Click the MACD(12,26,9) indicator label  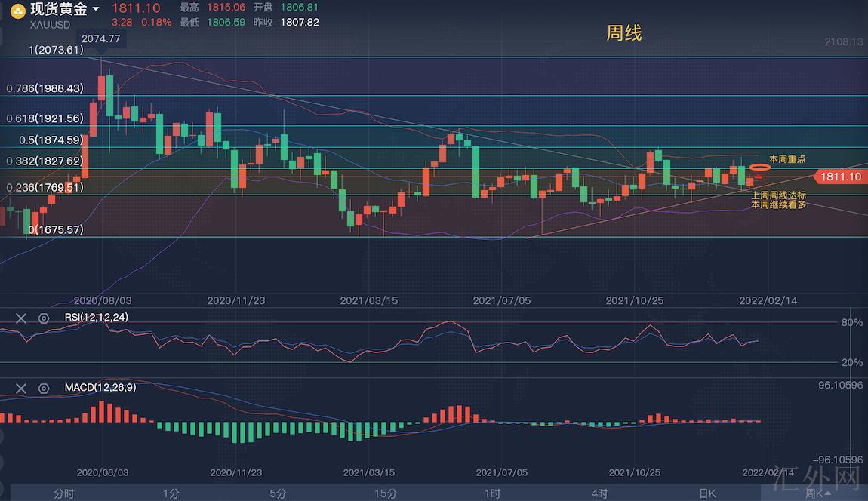point(100,387)
